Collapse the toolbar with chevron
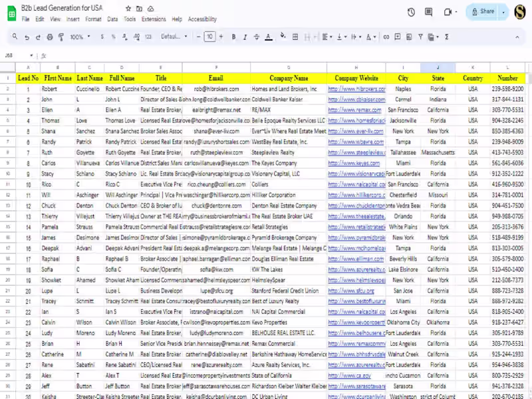Viewport: 532px width, 399px height. [x=517, y=37]
